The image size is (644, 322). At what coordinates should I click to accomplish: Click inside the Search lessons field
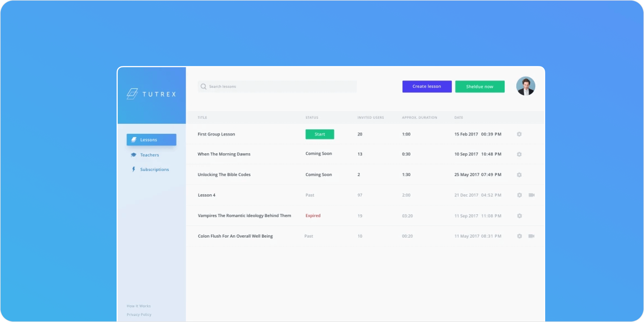coord(264,86)
